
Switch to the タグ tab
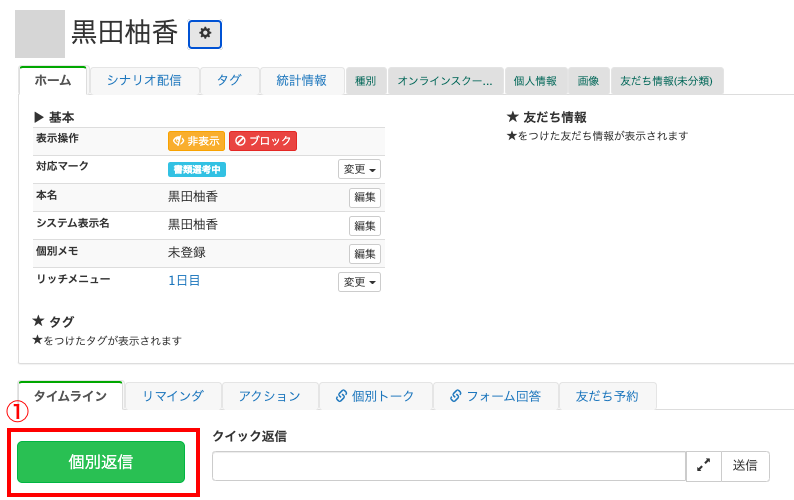pyautogui.click(x=229, y=81)
